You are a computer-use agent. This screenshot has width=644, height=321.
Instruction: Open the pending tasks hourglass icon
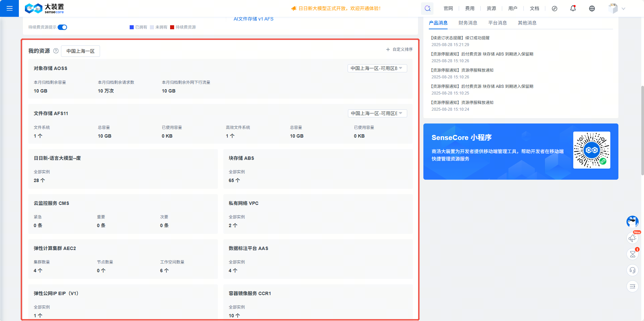point(633,254)
